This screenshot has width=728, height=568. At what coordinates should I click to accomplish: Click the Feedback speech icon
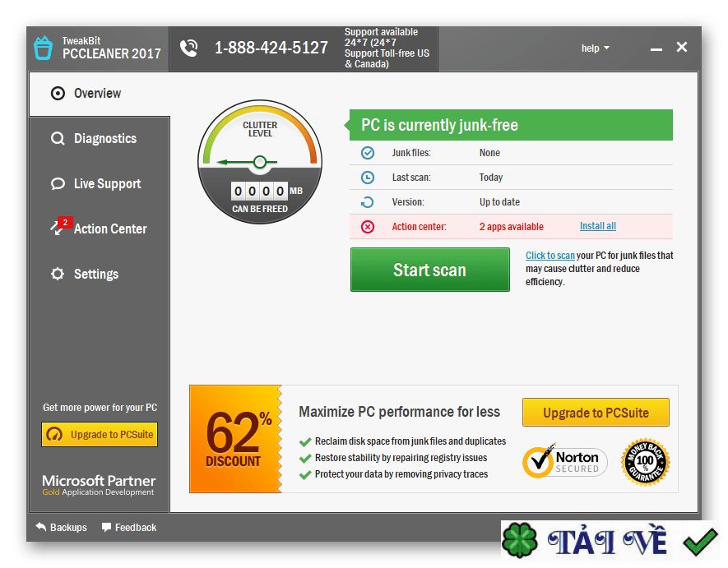(107, 527)
